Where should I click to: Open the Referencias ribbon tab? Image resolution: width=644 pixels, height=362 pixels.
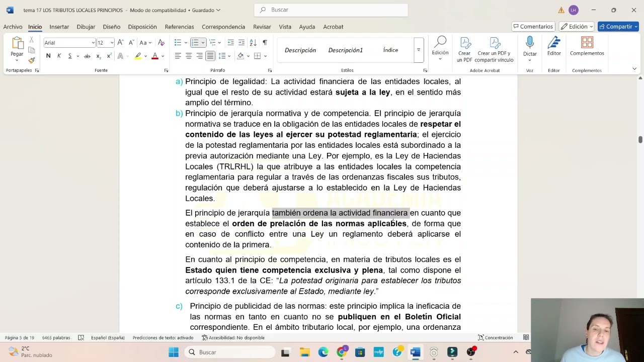pyautogui.click(x=179, y=27)
